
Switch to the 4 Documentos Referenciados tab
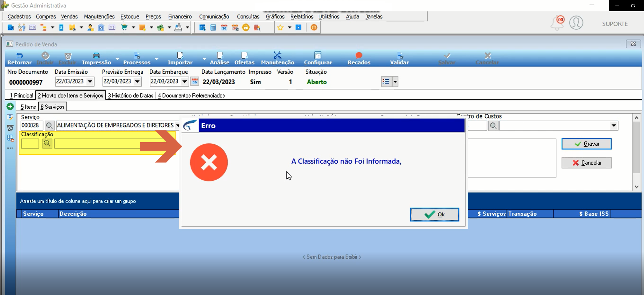point(191,95)
